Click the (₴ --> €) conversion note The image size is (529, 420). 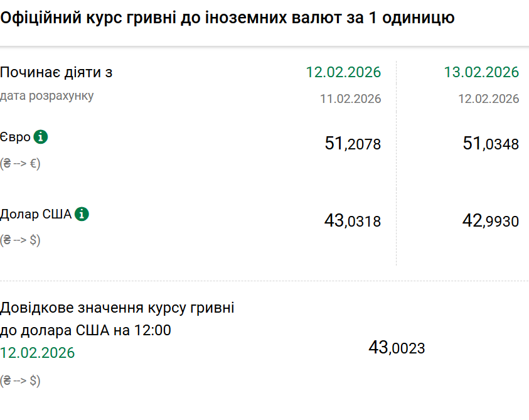tap(20, 163)
